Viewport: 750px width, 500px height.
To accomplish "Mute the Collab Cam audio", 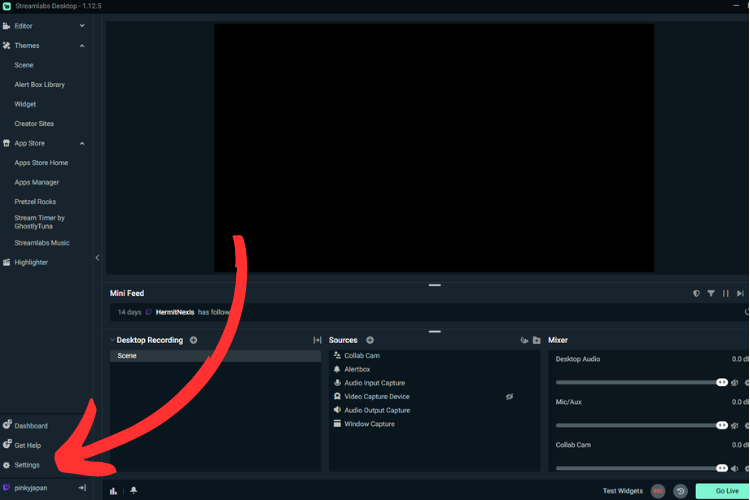I will tap(735, 468).
